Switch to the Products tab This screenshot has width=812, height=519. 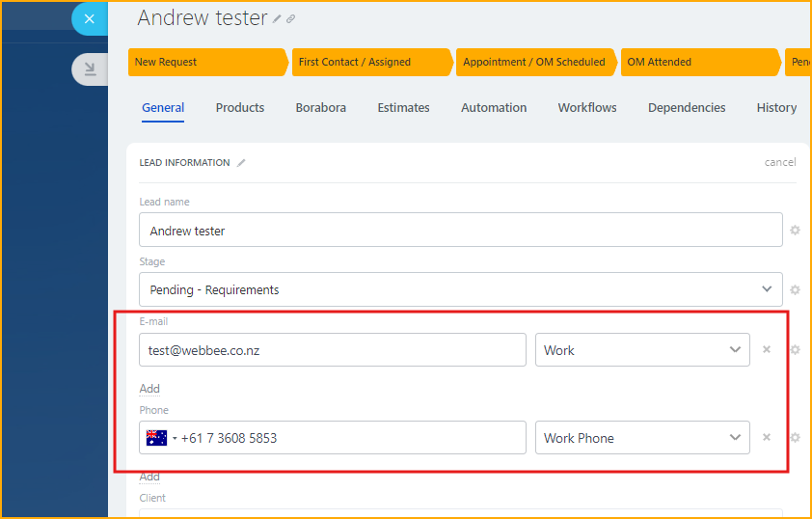point(240,108)
